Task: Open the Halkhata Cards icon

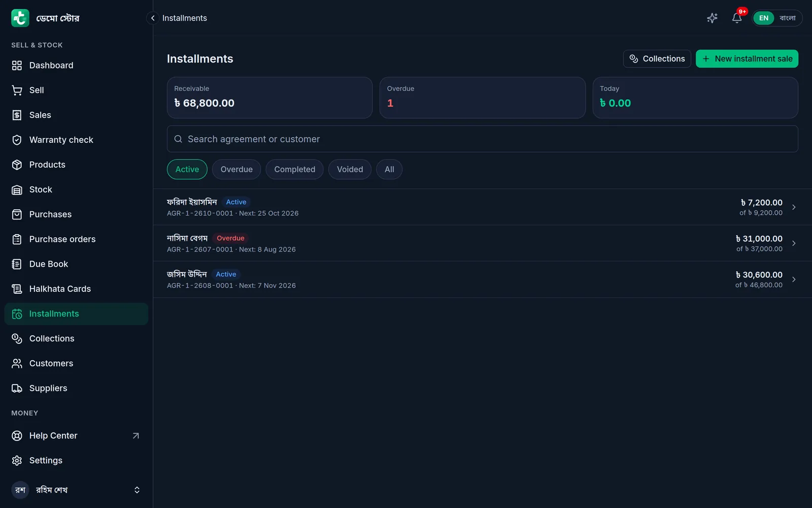Action: (x=17, y=289)
